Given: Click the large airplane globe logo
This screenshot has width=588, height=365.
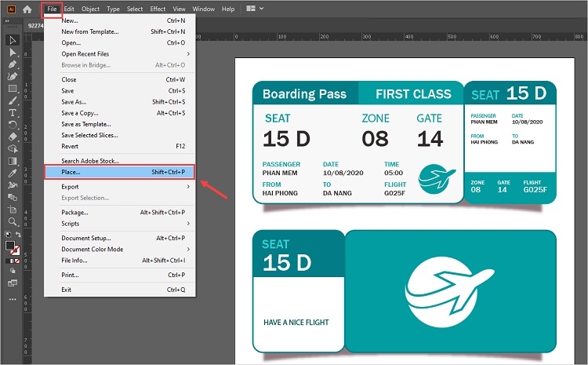Looking at the screenshot, I should (449, 292).
